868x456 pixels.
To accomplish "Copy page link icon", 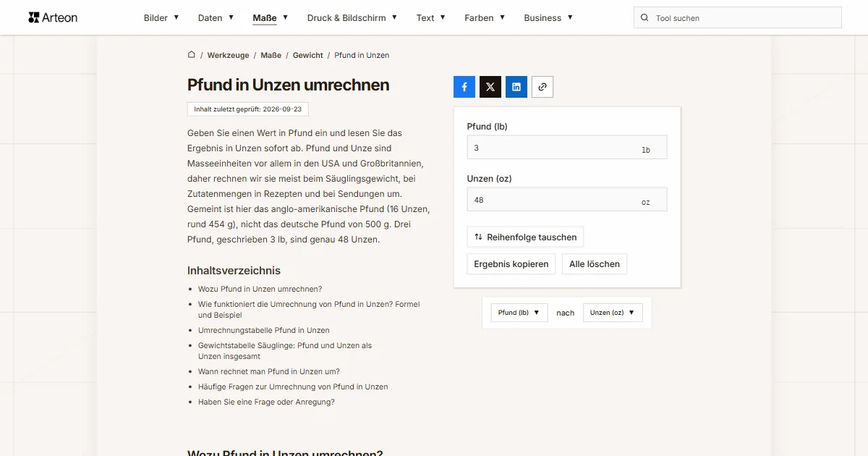I will 542,87.
